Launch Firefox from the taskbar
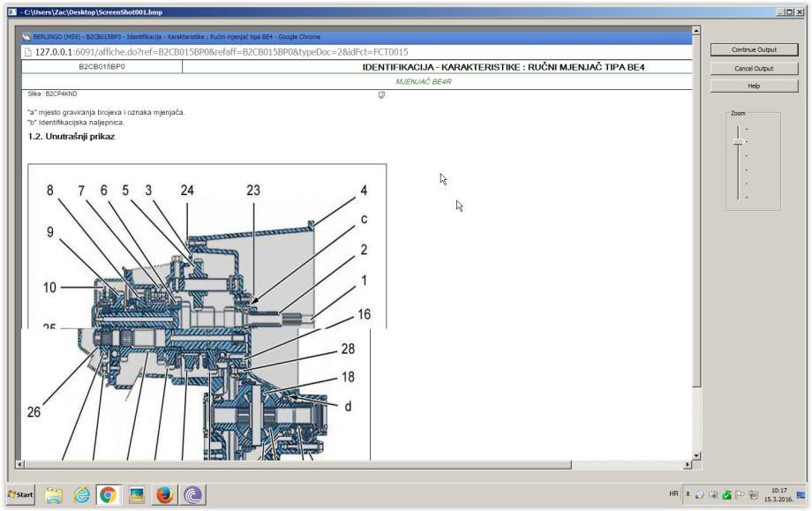This screenshot has height=511, width=812. click(x=165, y=495)
